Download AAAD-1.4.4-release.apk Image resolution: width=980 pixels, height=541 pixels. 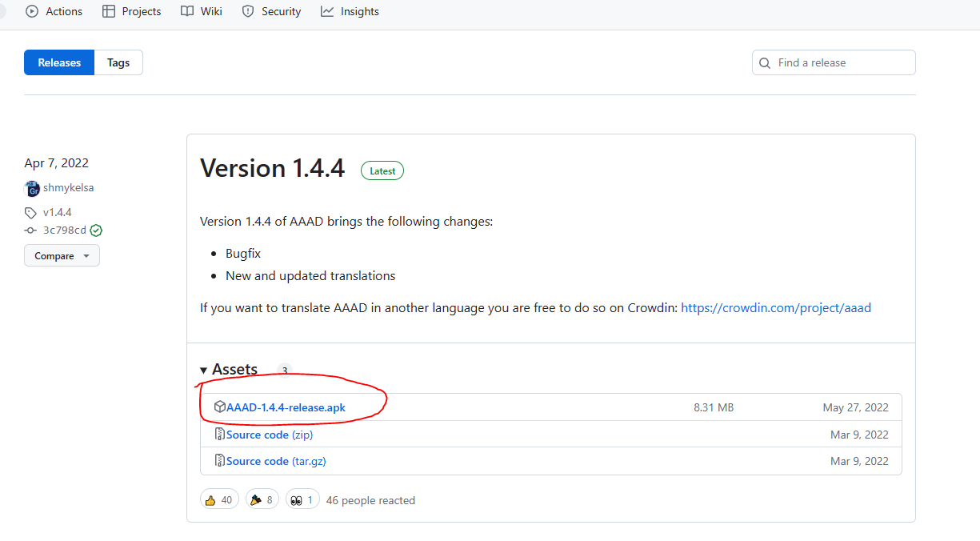click(x=286, y=407)
